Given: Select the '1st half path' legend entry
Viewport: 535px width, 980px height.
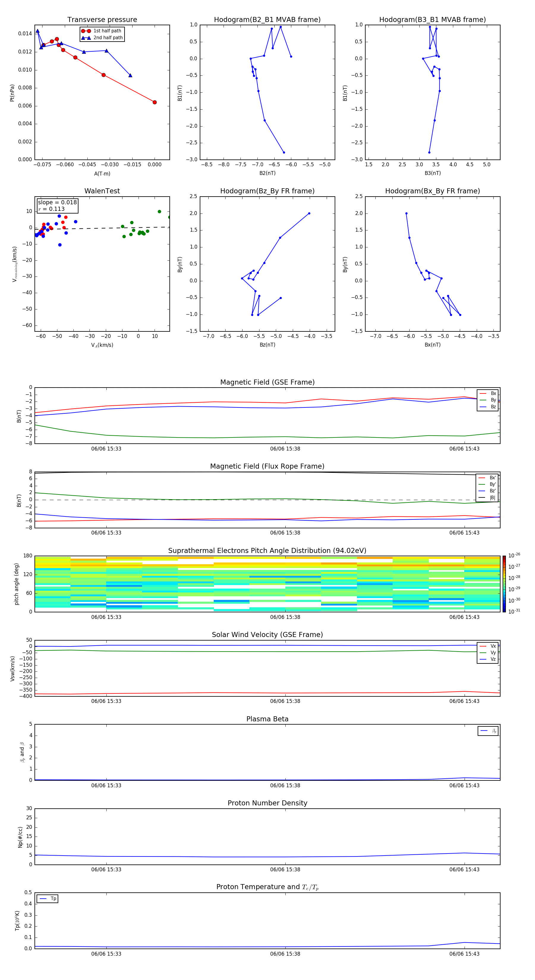Looking at the screenshot, I should point(102,31).
